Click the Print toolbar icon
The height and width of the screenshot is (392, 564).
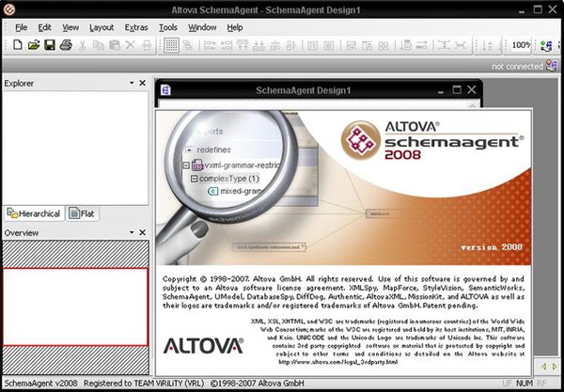[66, 45]
